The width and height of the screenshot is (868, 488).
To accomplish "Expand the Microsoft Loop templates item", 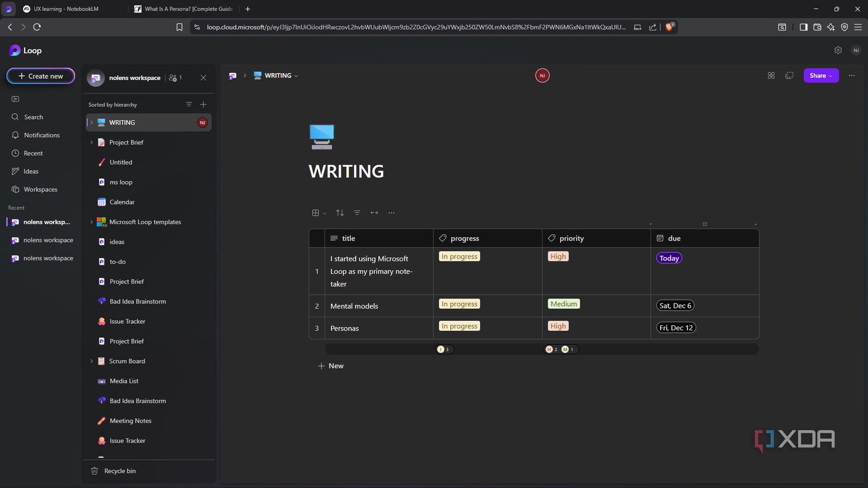I will 92,221.
